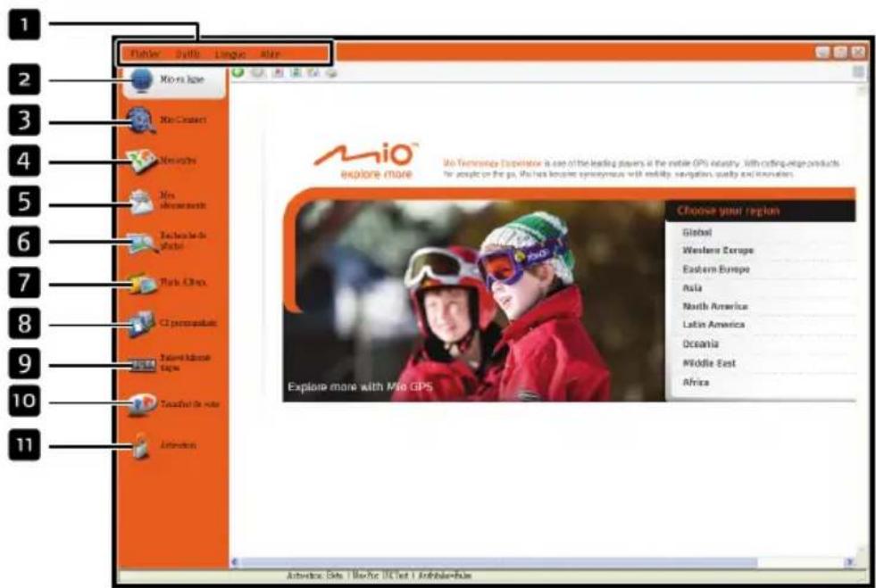Choose the Western Europe region
The height and width of the screenshot is (588, 876).
[x=718, y=250]
